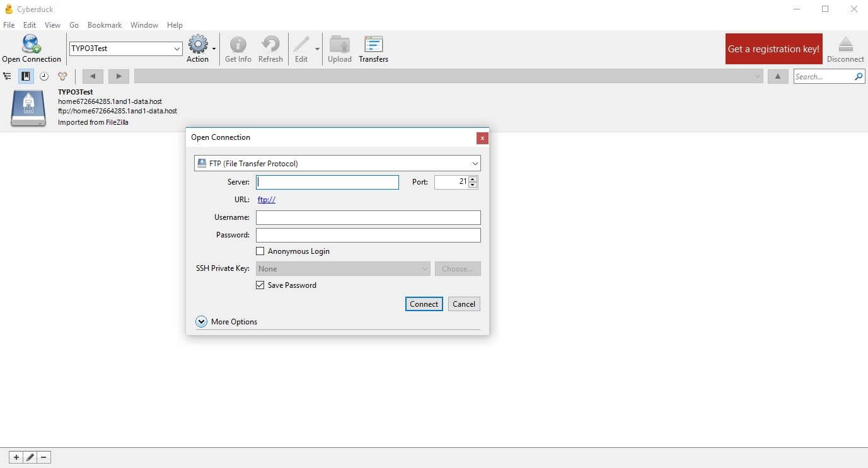Open the Action gear menu
868x468 pixels.
click(x=199, y=45)
